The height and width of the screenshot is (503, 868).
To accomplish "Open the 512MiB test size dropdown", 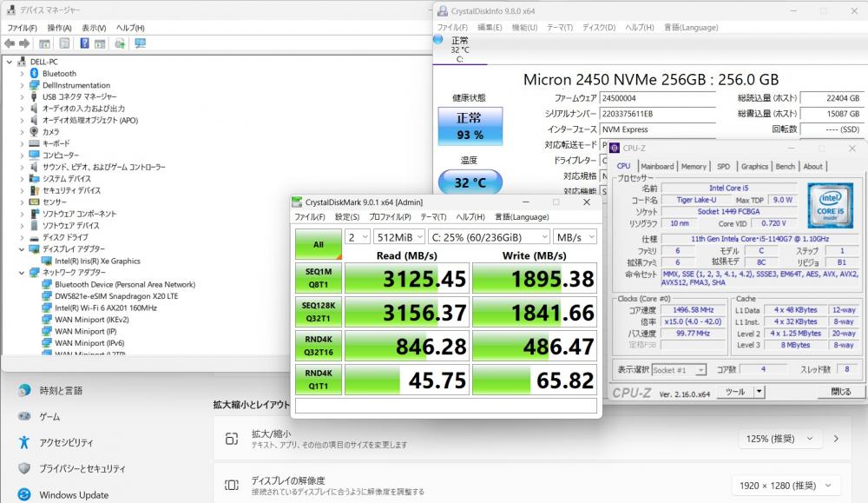I will coord(399,237).
